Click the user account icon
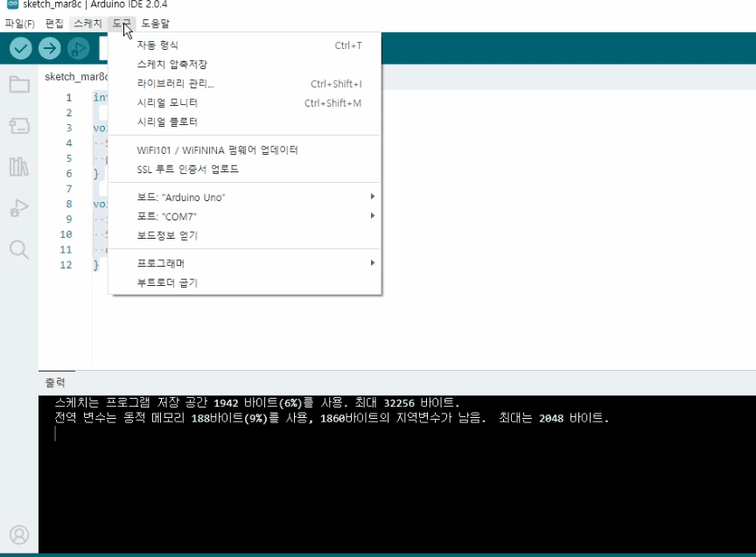 pos(19,535)
